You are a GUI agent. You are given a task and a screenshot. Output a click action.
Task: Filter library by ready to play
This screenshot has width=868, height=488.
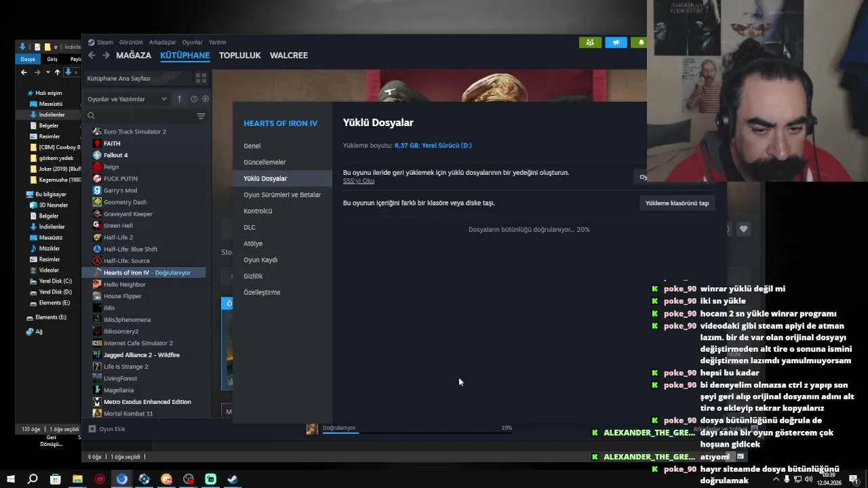[205, 99]
